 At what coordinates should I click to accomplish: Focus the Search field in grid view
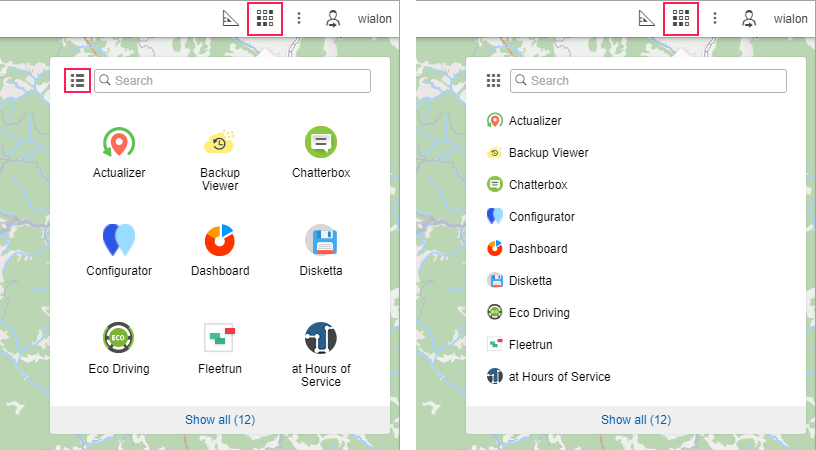pos(233,81)
